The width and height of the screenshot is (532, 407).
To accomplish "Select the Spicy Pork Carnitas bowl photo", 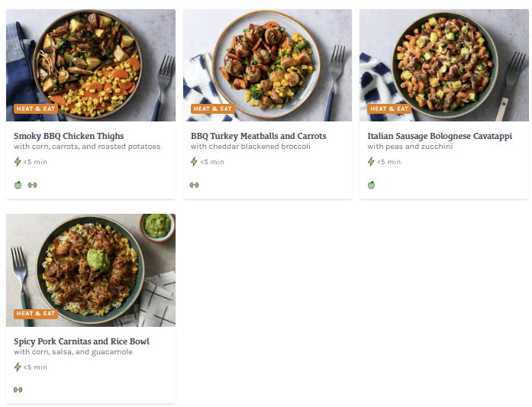I will (91, 267).
